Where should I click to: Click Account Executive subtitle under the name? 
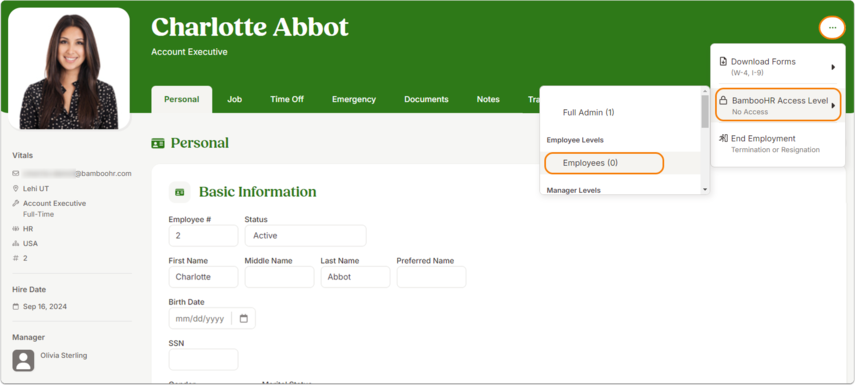click(189, 52)
